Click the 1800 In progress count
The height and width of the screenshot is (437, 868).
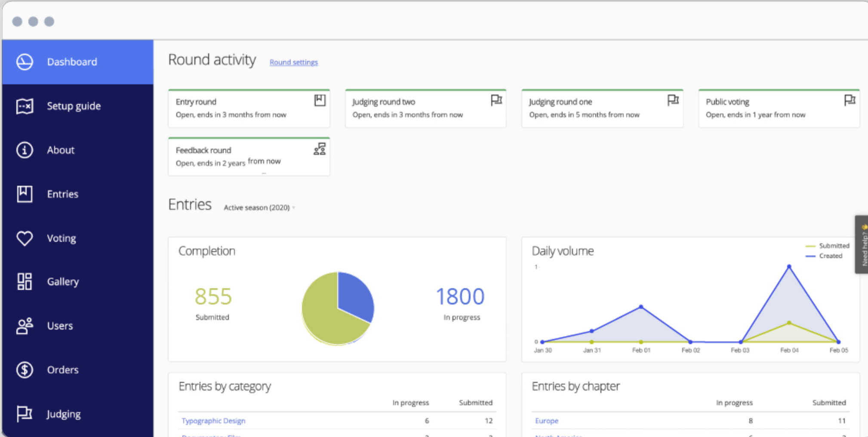[460, 297]
